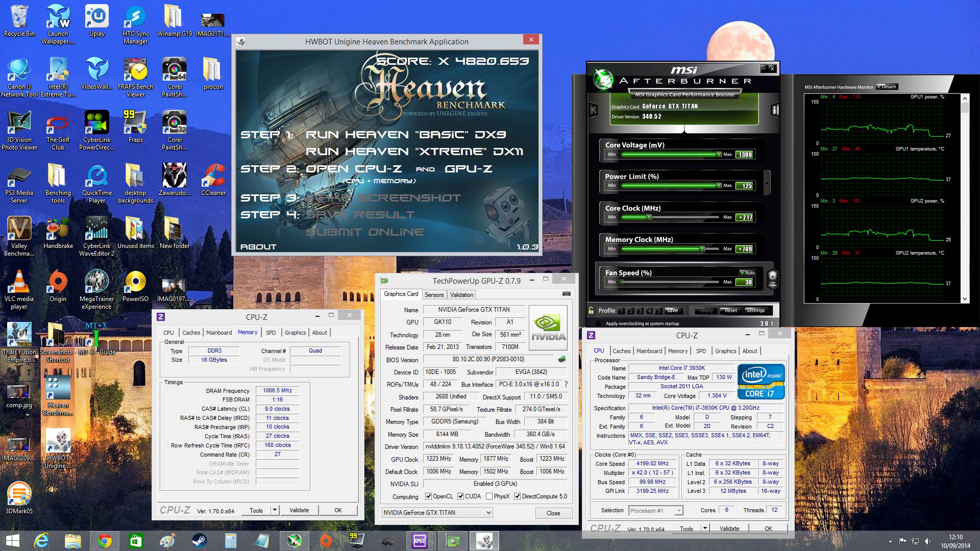Open the Validation tab in GPU-Z
Image resolution: width=980 pixels, height=551 pixels.
pos(461,295)
